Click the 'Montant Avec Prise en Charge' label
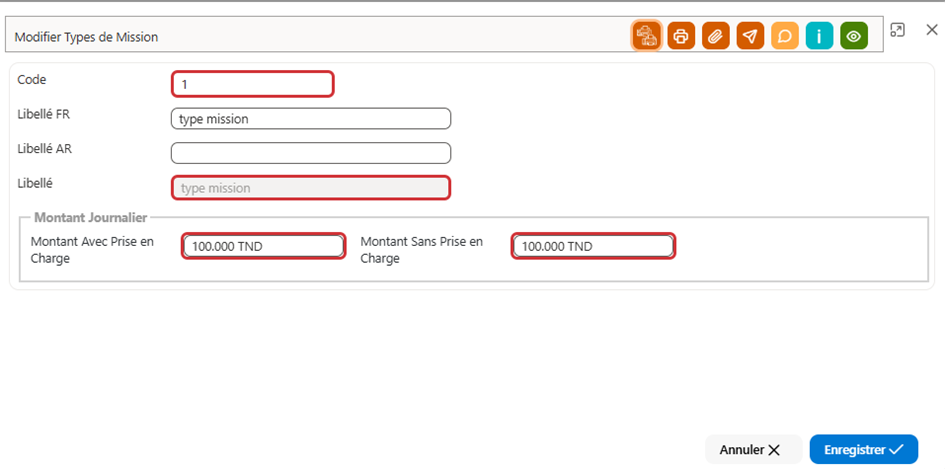Viewport: 945px width, 469px height. tap(92, 250)
